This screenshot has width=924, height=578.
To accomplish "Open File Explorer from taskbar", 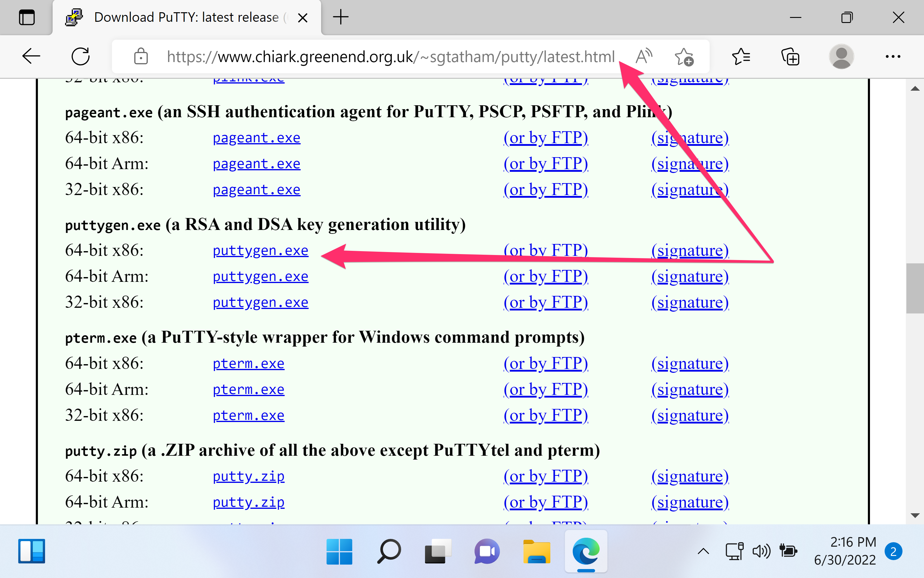I will 537,551.
